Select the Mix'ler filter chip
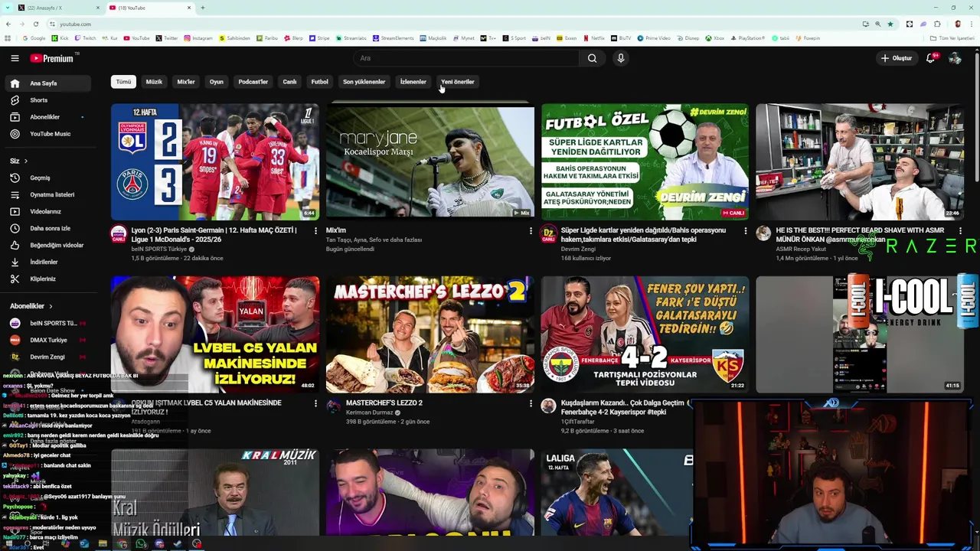 [186, 82]
